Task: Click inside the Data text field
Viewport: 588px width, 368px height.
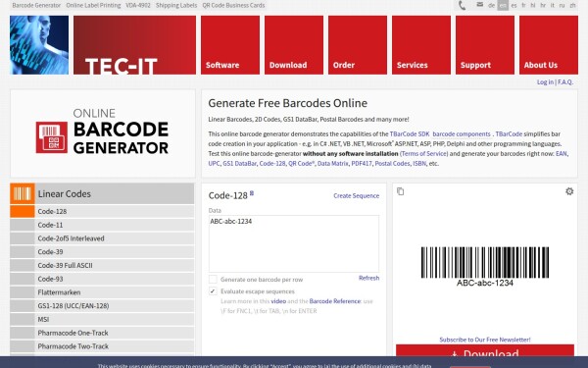Action: point(294,243)
